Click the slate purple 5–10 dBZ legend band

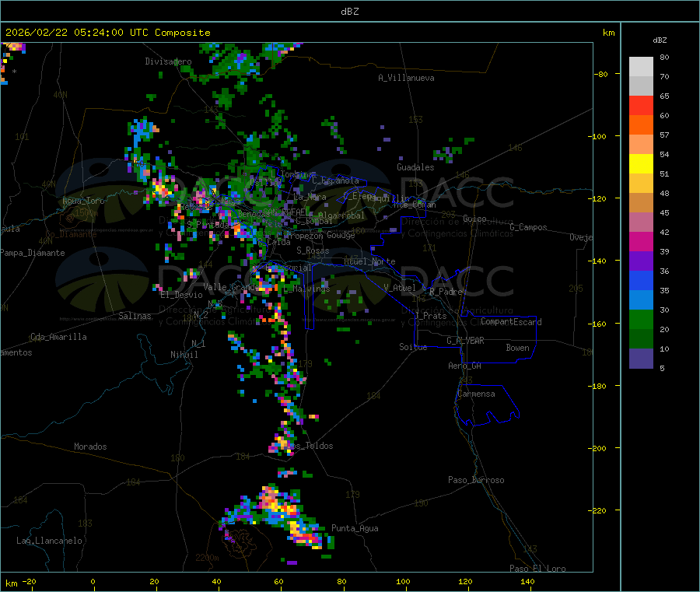point(641,359)
